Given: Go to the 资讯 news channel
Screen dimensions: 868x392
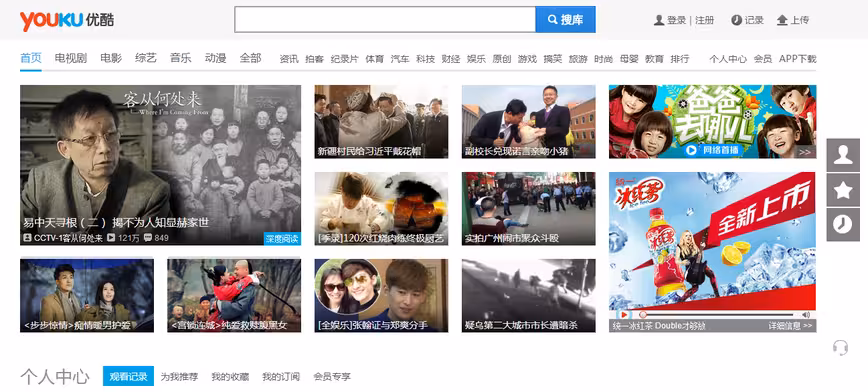Looking at the screenshot, I should (289, 59).
